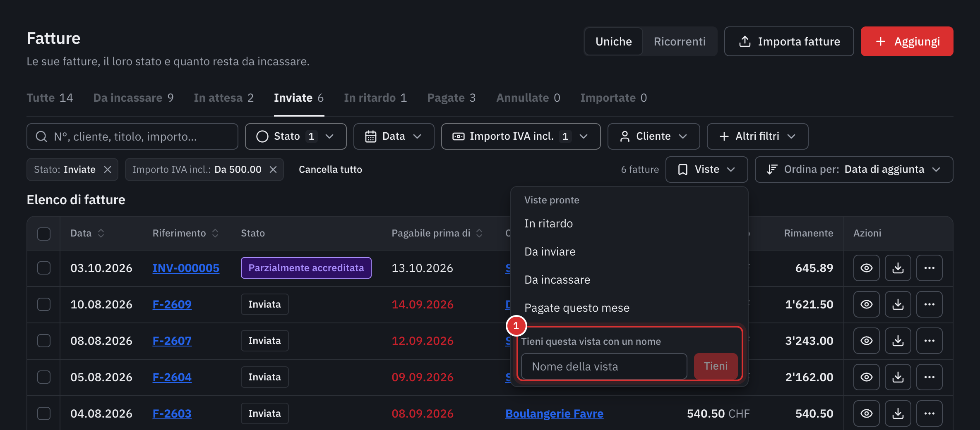The height and width of the screenshot is (430, 980).
Task: Download invoice F-2609
Action: click(x=898, y=304)
